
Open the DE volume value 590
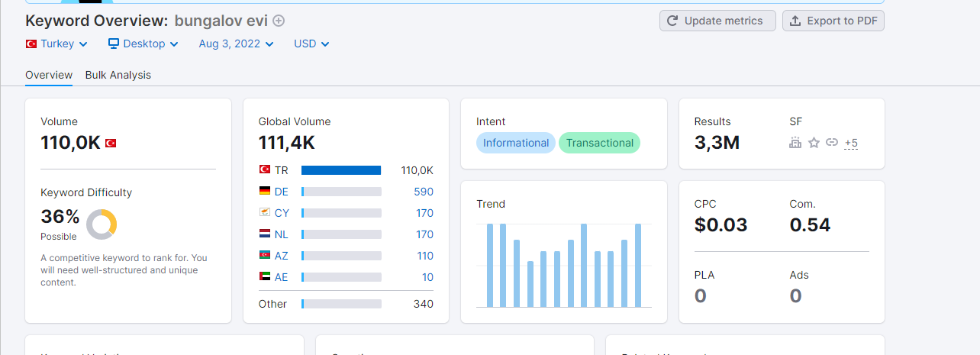click(424, 192)
